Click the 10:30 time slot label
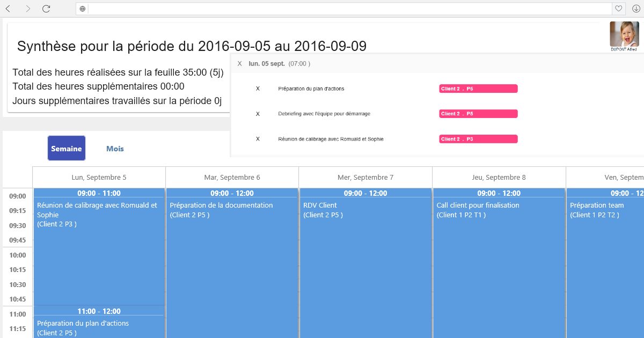Screen dimensions: 644x338 pos(18,285)
